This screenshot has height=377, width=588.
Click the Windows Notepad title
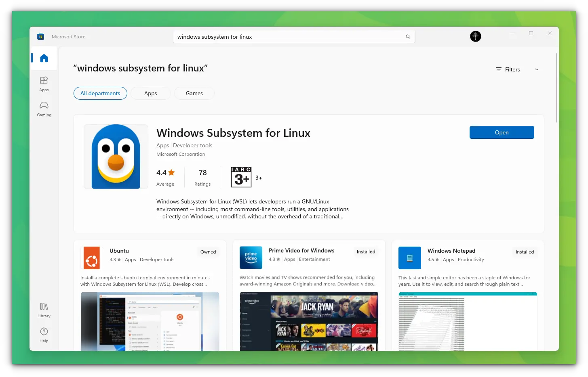[451, 251]
